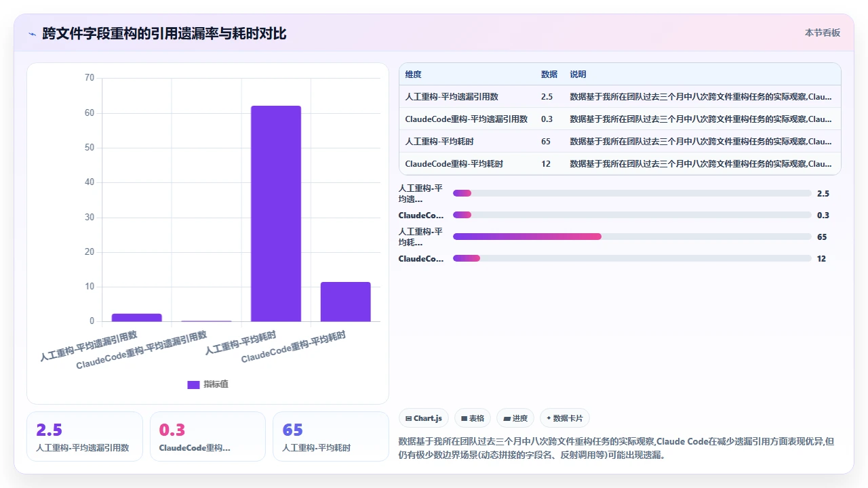Click the 表格 chip's small icon

tap(464, 419)
